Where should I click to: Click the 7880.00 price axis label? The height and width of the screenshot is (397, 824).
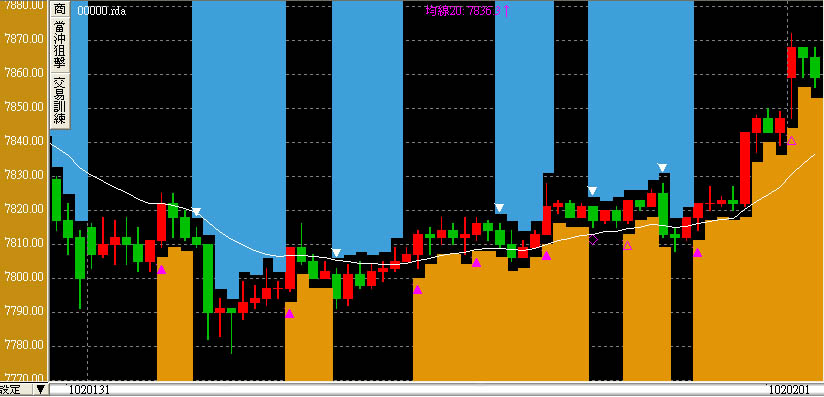pyautogui.click(x=25, y=5)
